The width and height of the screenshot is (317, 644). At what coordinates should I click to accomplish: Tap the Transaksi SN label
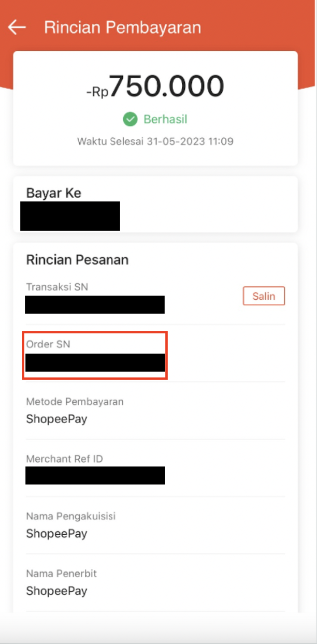pos(57,287)
